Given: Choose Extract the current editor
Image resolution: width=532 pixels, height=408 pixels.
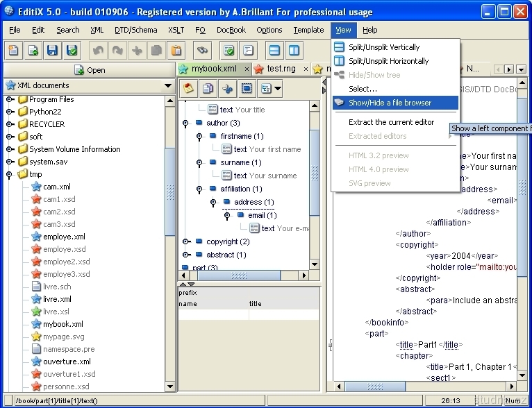Looking at the screenshot, I should [395, 122].
